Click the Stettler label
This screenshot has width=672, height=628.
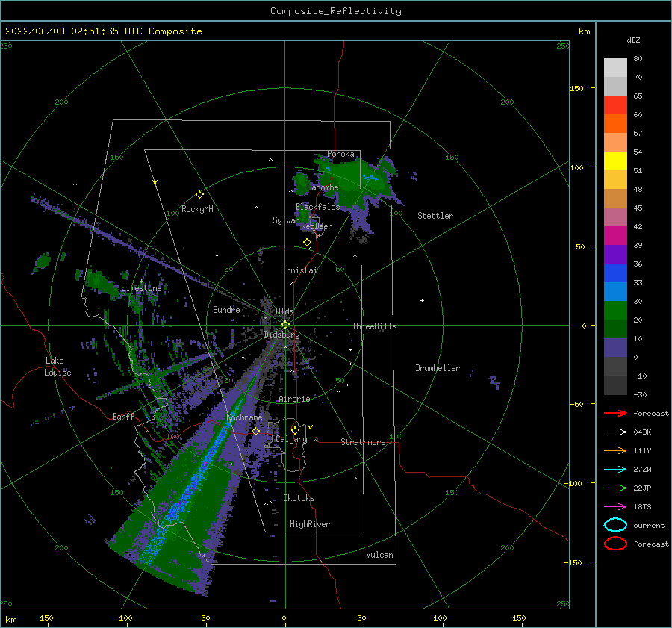coord(435,216)
